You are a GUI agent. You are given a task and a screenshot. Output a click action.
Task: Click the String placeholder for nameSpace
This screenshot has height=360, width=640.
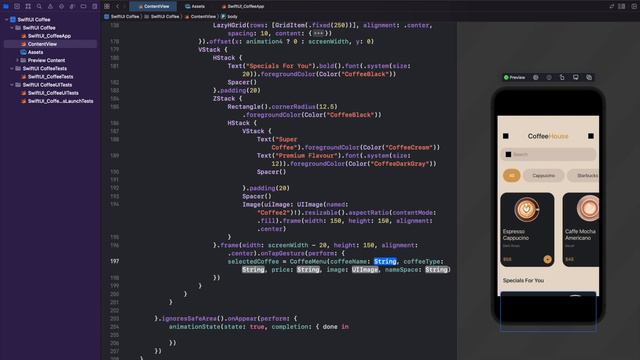[x=436, y=270]
